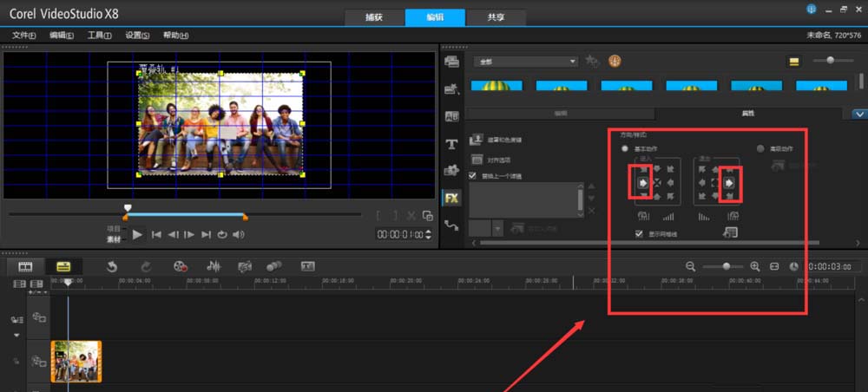Toggle 替换上一个滤镜 checkbox
Image resolution: width=868 pixels, height=392 pixels.
472,176
